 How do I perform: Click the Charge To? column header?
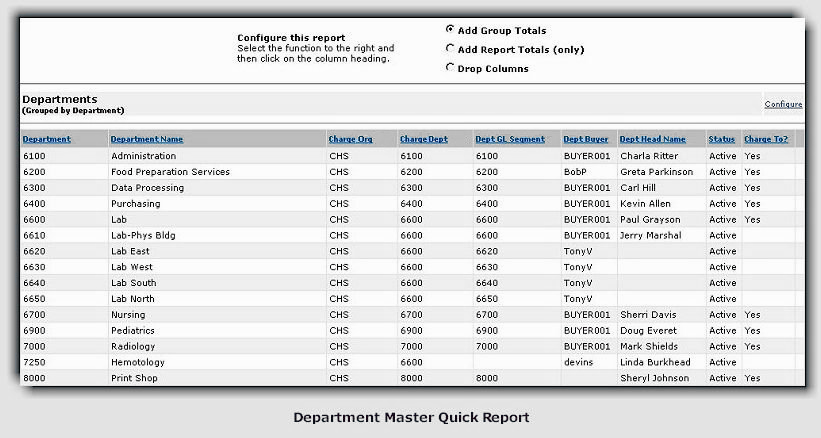(x=766, y=139)
